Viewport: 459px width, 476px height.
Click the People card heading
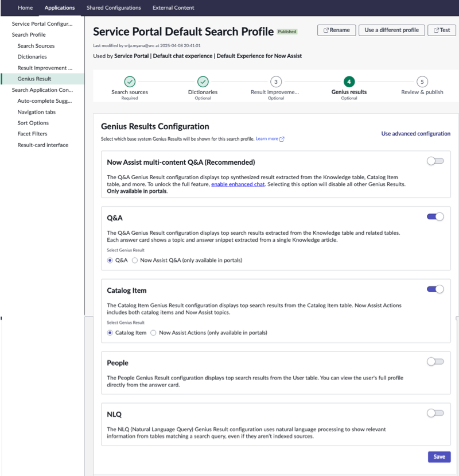[x=118, y=363]
